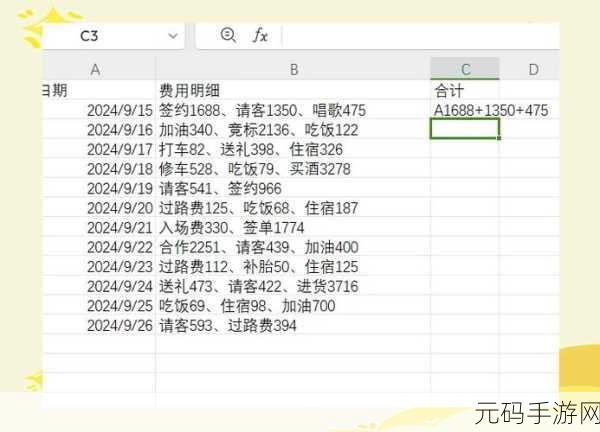The image size is (600, 432).
Task: Click the fill handle of cell C3
Action: point(499,138)
